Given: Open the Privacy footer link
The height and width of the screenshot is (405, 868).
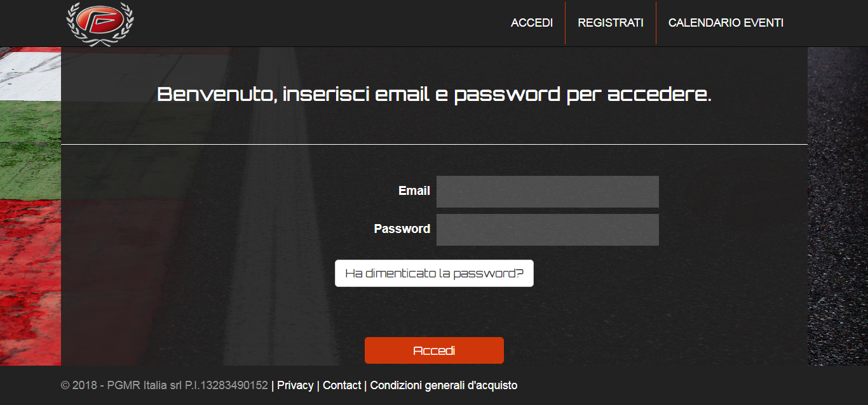Looking at the screenshot, I should point(295,385).
